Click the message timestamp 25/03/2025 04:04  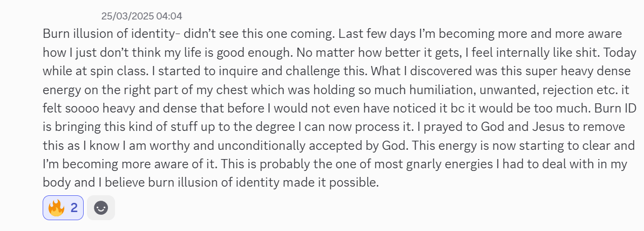point(141,16)
